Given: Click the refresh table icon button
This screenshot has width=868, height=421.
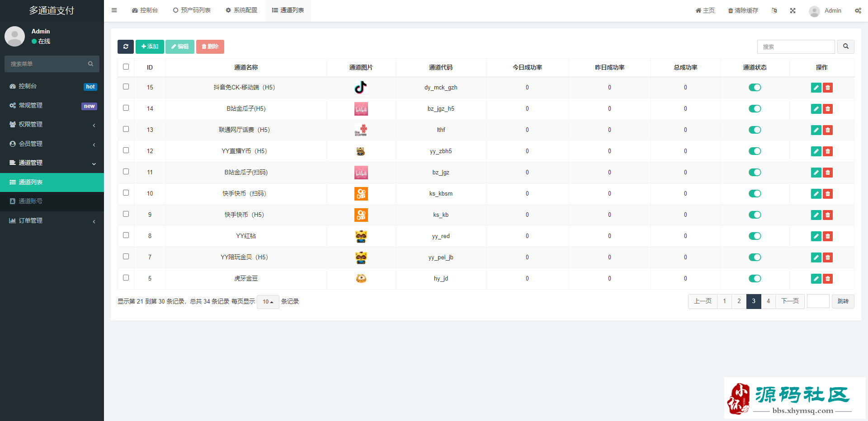Looking at the screenshot, I should [126, 47].
